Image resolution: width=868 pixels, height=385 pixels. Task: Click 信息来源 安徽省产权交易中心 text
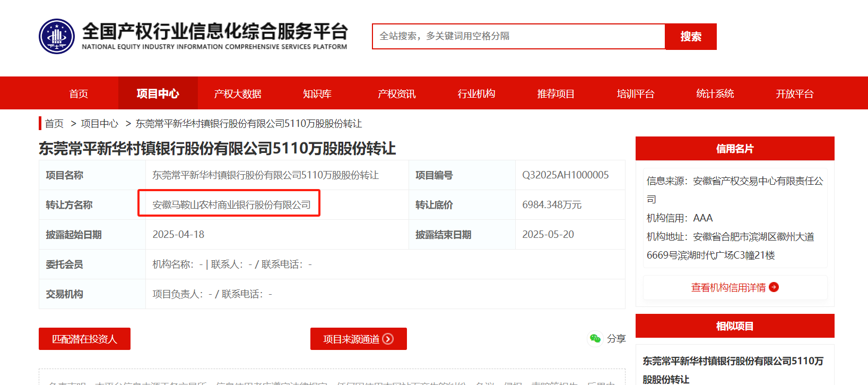tap(735, 190)
